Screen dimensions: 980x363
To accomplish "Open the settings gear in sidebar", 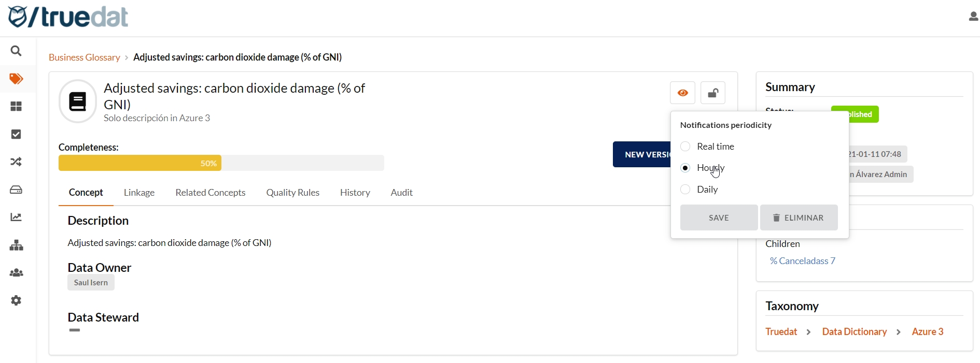I will (16, 301).
